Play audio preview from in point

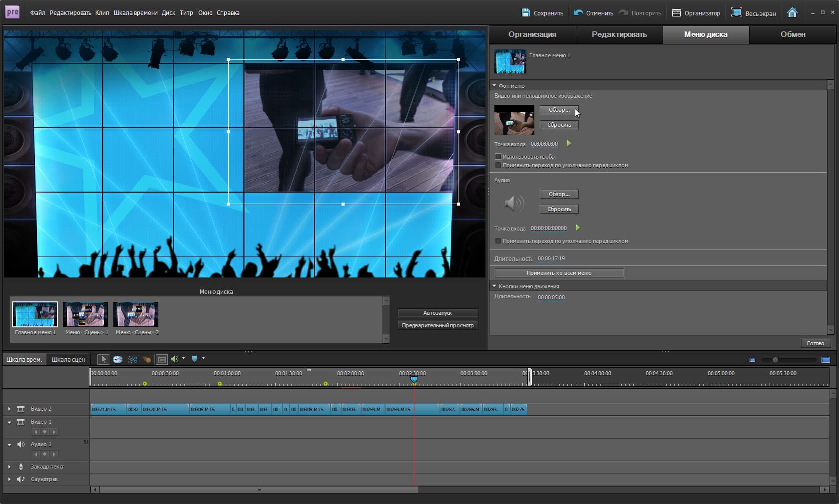click(578, 228)
